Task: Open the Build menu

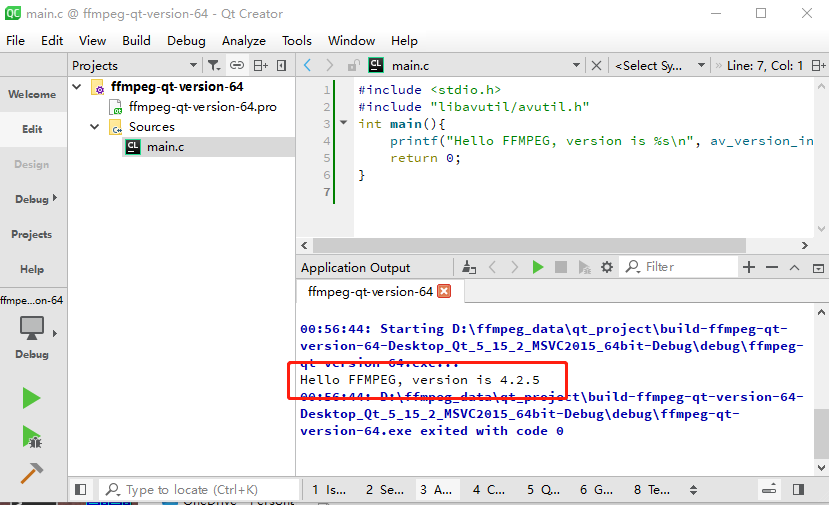Action: coord(136,41)
